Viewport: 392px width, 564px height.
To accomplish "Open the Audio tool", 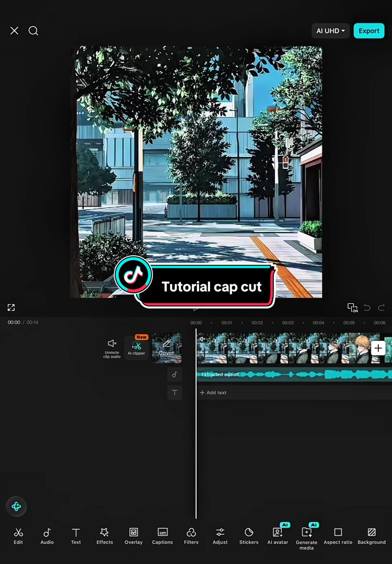I will click(x=47, y=536).
